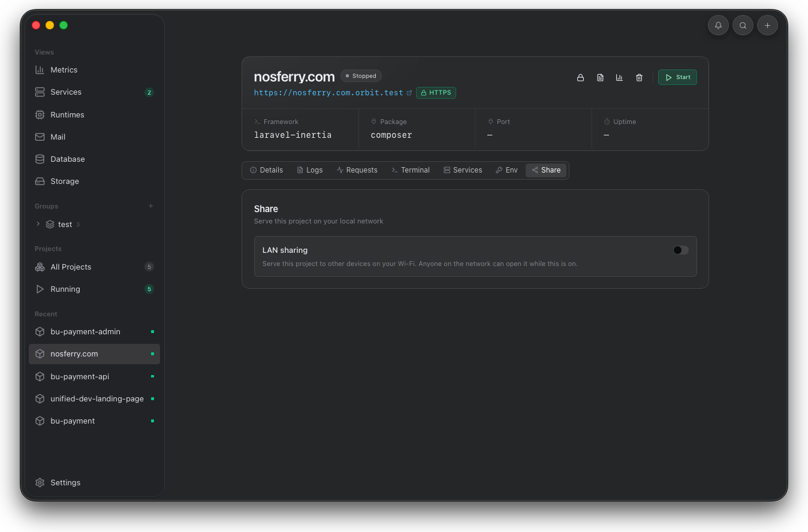808x532 pixels.
Task: Start the nosferry.com project
Action: [677, 77]
